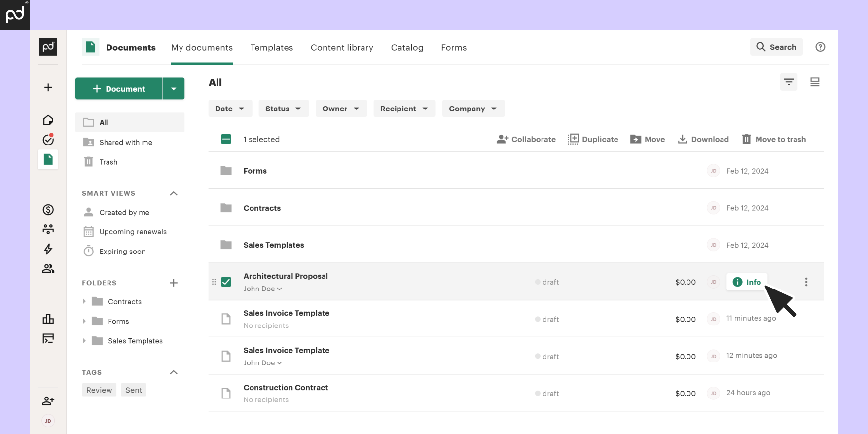868x434 pixels.
Task: Click the add user invite icon
Action: point(48,401)
